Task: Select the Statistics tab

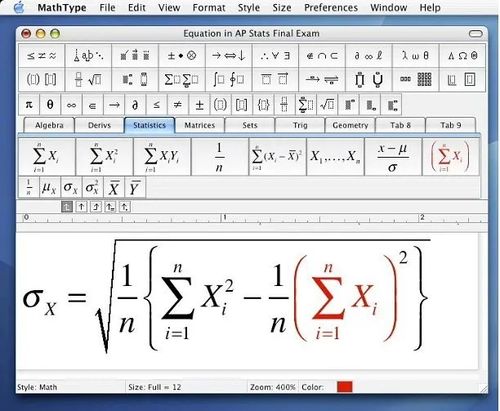Action: (149, 125)
